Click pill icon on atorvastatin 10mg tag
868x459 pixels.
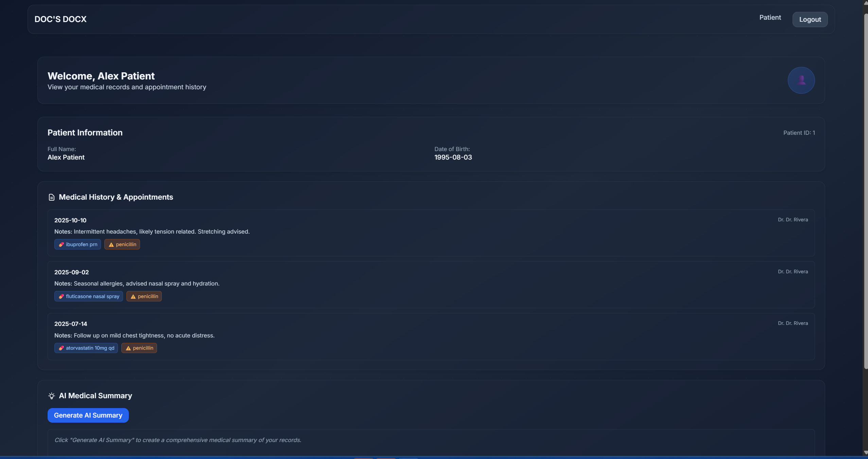[62, 348]
